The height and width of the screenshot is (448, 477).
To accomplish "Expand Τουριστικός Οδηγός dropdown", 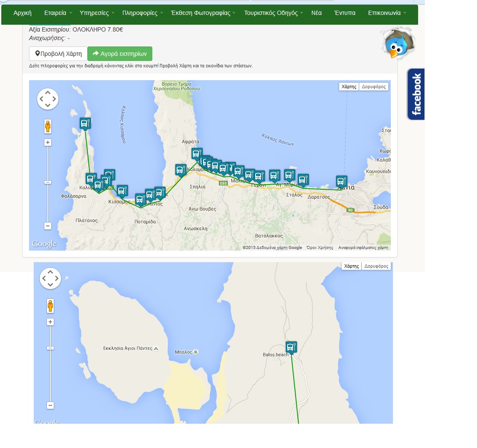I will click(273, 13).
